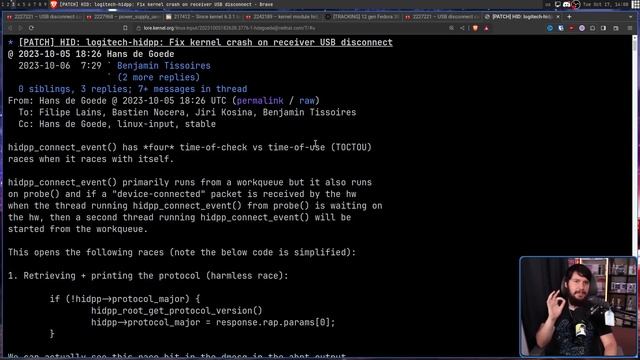This screenshot has height=360, width=640.
Task: Open the raw message link
Action: pyautogui.click(x=307, y=100)
